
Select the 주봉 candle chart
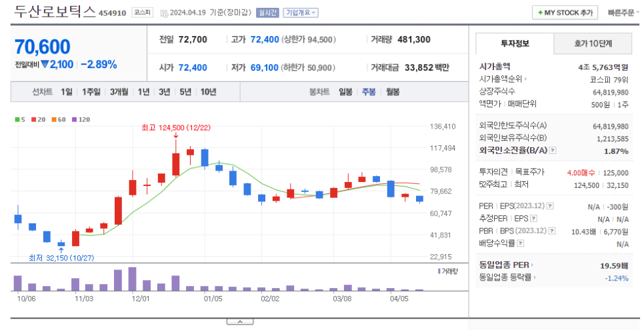point(369,92)
